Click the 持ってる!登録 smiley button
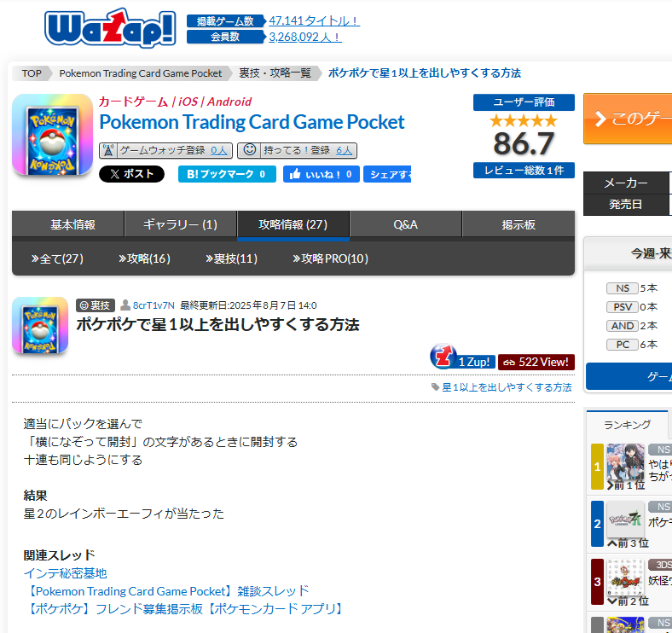This screenshot has height=633, width=672. click(297, 150)
